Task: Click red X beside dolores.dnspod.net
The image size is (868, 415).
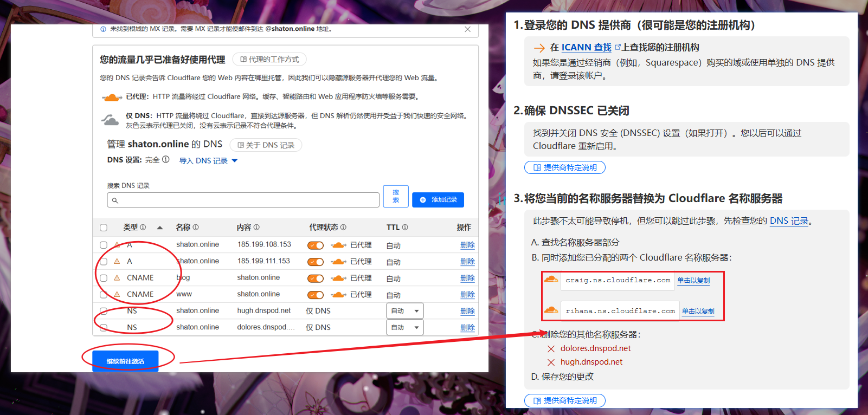Action: (551, 349)
